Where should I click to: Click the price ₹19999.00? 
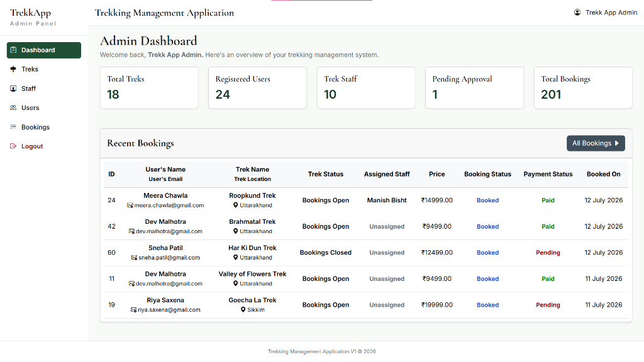click(x=436, y=305)
